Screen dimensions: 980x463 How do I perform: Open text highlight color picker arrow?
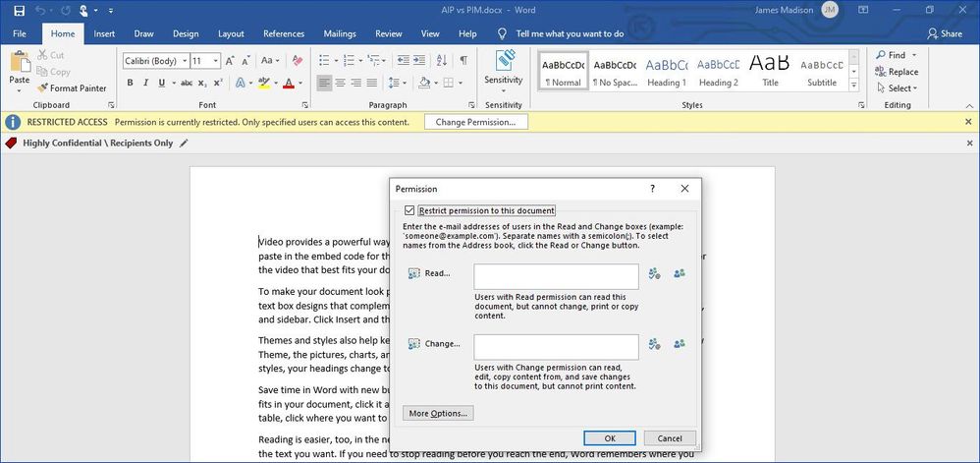[x=276, y=83]
